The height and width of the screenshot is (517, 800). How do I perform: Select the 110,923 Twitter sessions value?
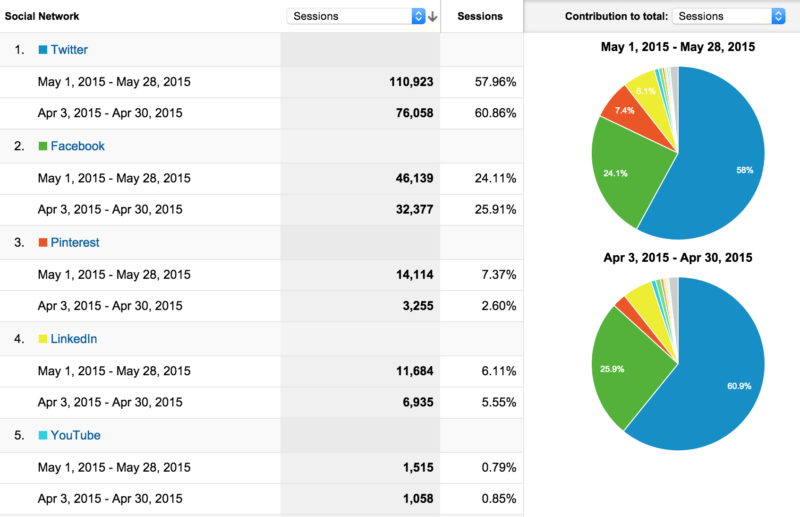pos(411,82)
